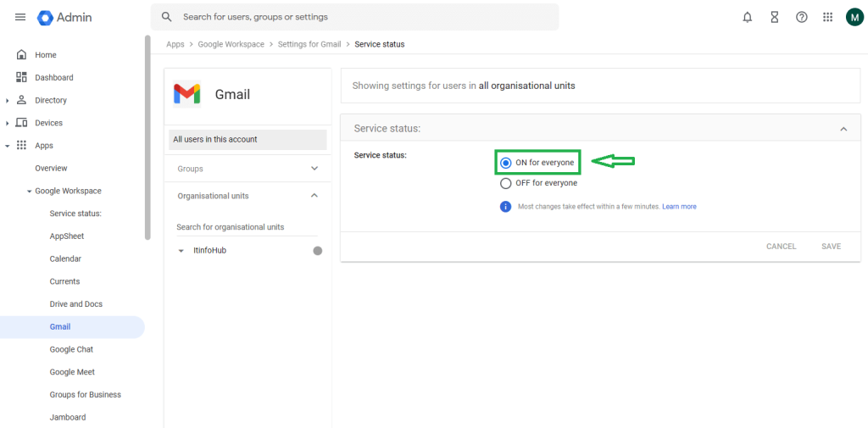Select ON for everyone

[505, 163]
